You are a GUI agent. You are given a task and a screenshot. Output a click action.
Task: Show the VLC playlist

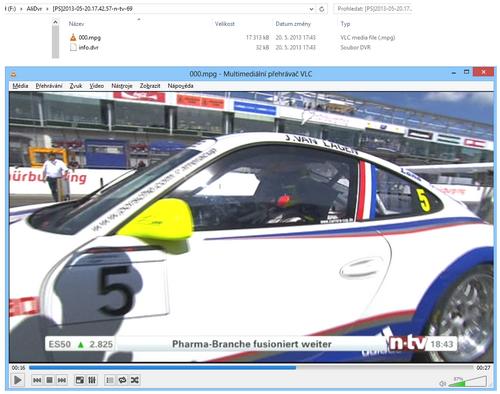(110, 380)
